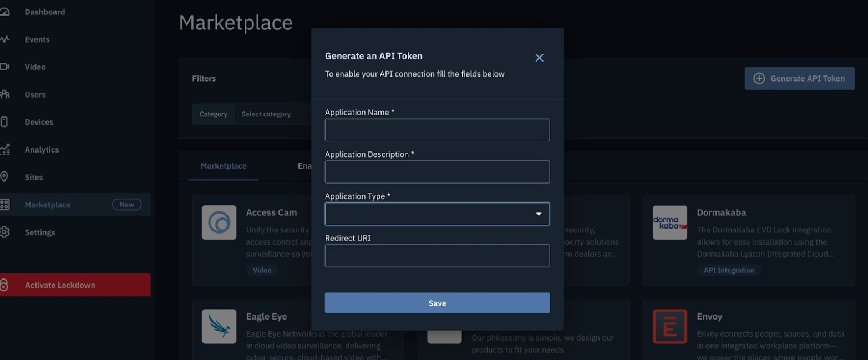The image size is (868, 360).
Task: Click the Dashboard icon in sidebar
Action: 4,12
